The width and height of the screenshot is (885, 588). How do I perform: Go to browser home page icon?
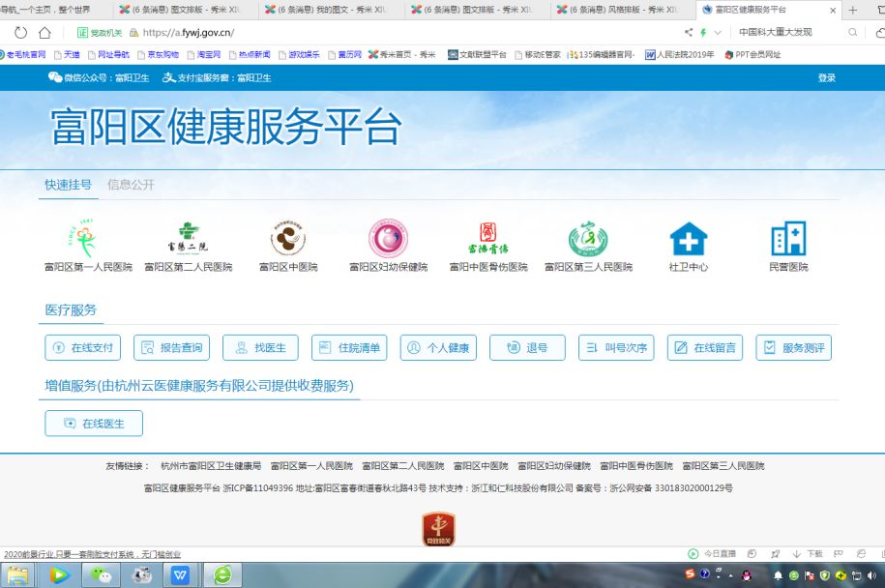coord(44,33)
